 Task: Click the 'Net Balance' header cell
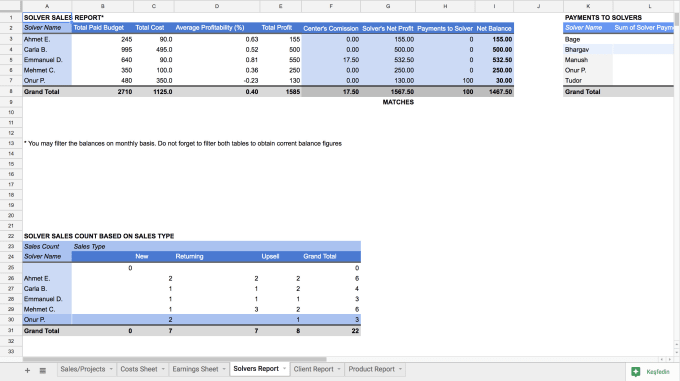pyautogui.click(x=494, y=28)
